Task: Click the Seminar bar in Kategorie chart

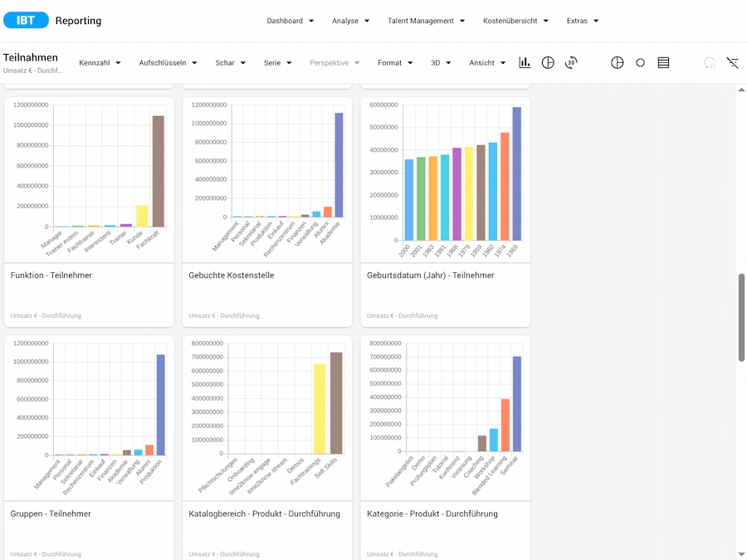Action: 517,404
